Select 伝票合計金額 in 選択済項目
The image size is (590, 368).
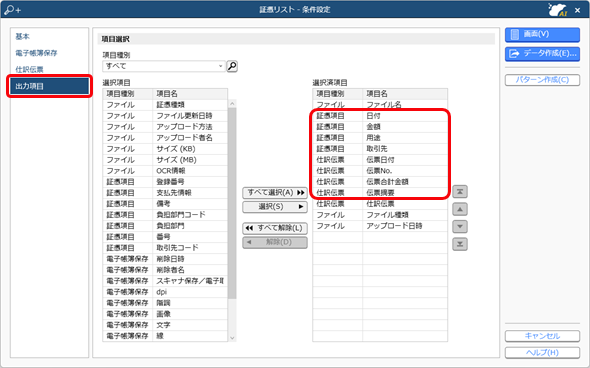(380, 182)
